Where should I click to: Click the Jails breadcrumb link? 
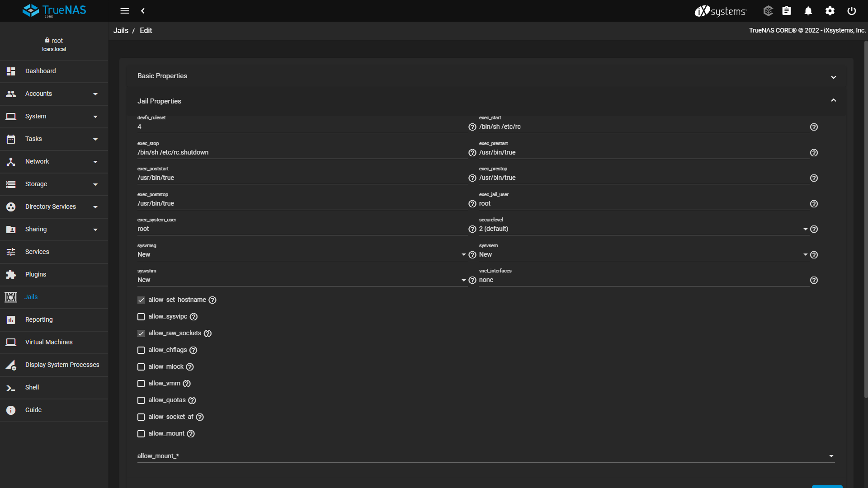121,31
